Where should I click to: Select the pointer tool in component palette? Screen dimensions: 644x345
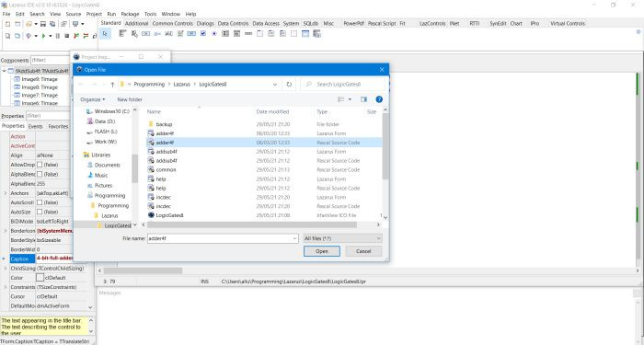(105, 34)
